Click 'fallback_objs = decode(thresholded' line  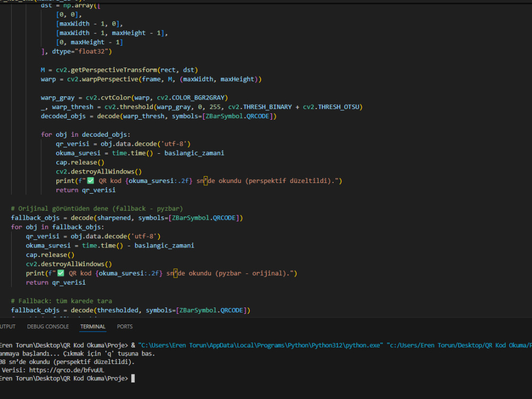(131, 310)
